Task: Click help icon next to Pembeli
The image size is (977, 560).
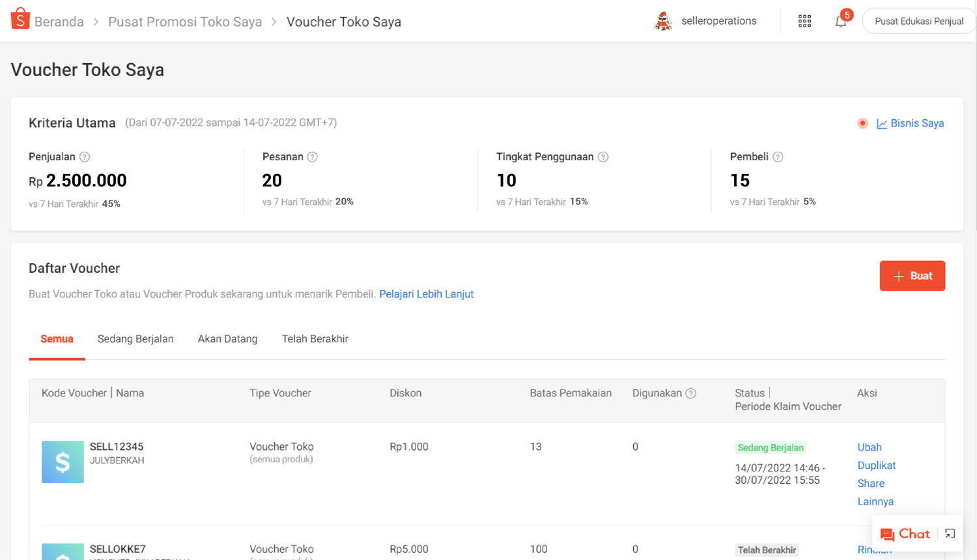Action: point(778,157)
